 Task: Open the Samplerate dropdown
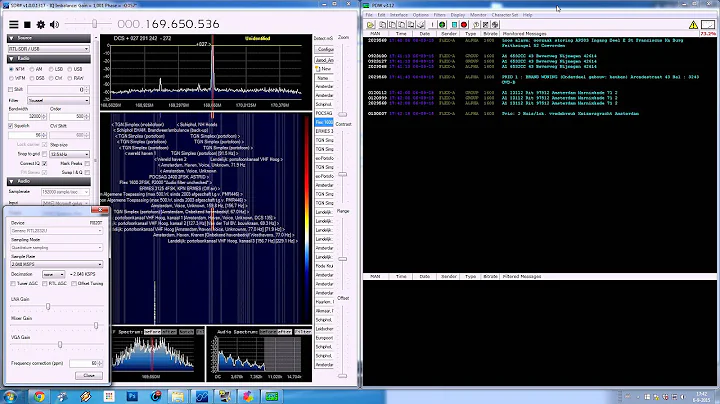(65, 192)
